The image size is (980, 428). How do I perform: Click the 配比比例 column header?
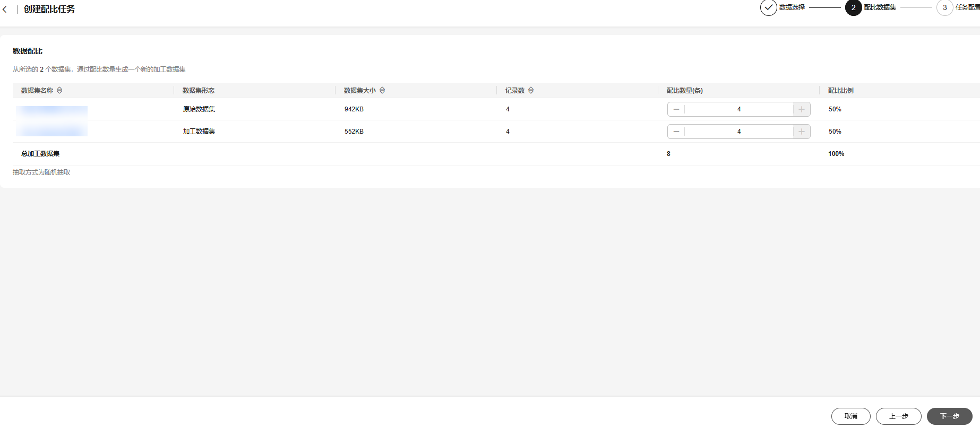pos(840,90)
